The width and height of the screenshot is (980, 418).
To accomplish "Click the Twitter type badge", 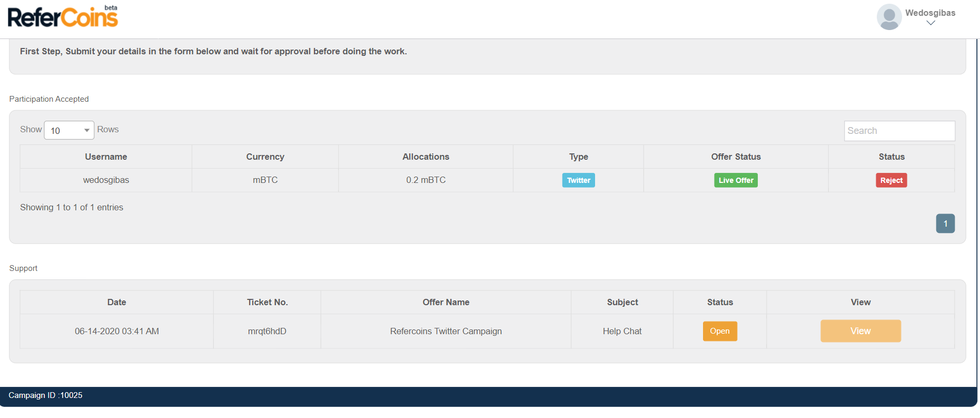I will (x=579, y=180).
